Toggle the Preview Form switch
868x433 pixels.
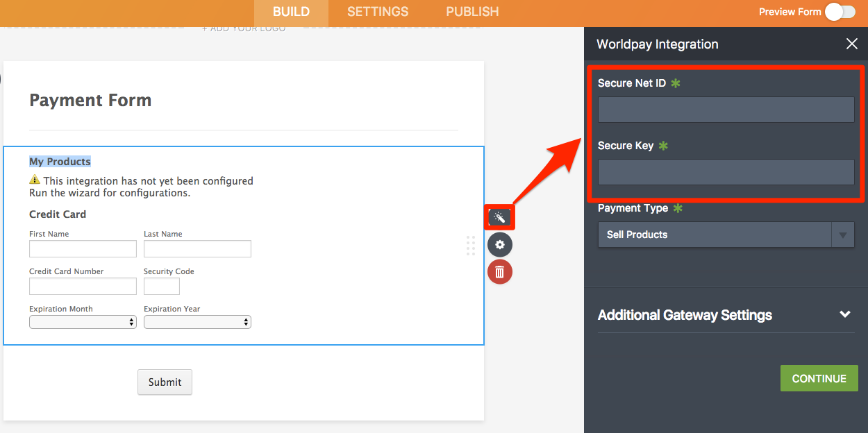point(839,12)
